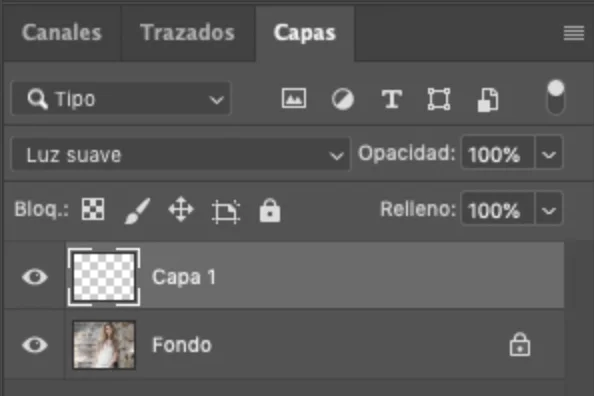Switch to the Trazados tab
This screenshot has width=594, height=396.
[x=188, y=33]
